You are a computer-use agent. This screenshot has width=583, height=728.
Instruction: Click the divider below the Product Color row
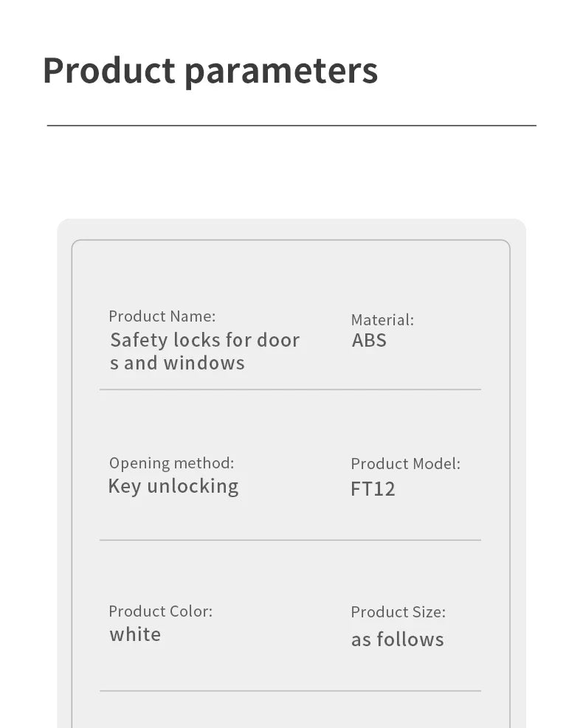(x=290, y=691)
